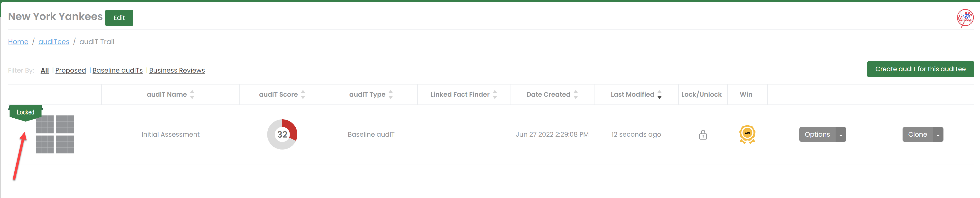Click the Locked banner badge
Screen dimensions: 980x198
(26, 112)
